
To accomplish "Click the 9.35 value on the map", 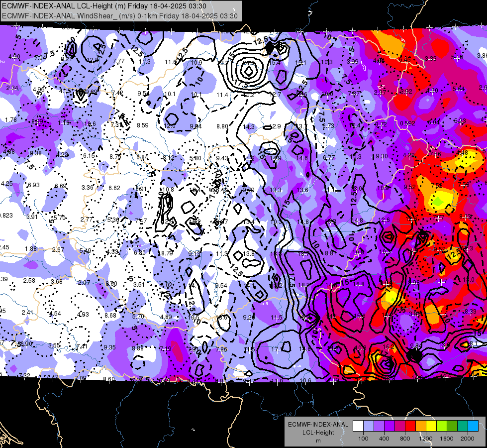I will click(109, 347).
